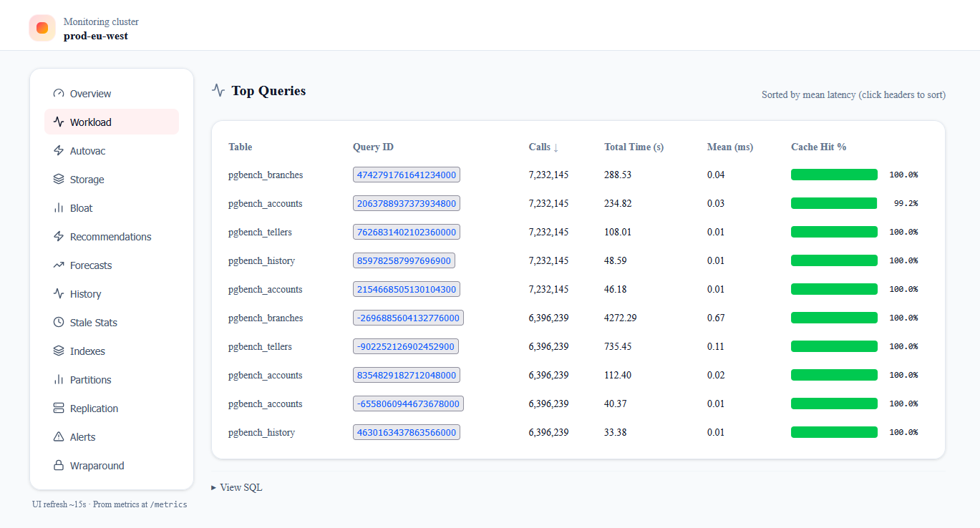Select the Stale Stats clock icon
980x528 pixels.
click(59, 322)
